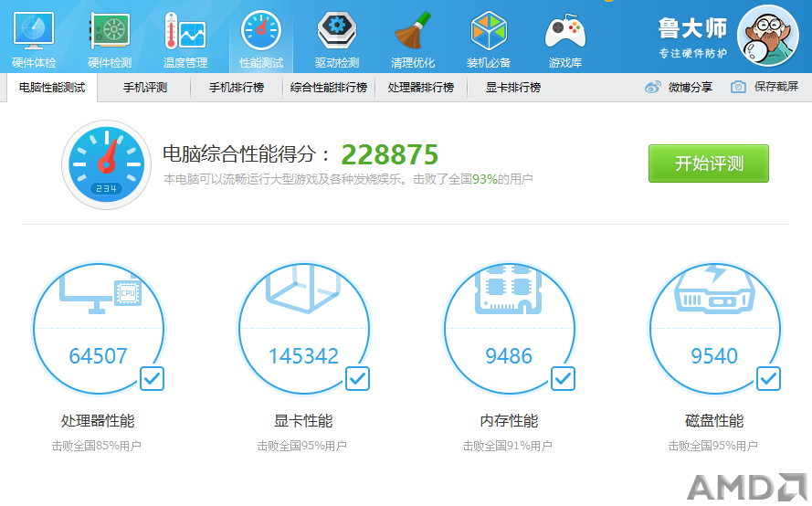Click 专注硬件防护 slogan text

pos(693,53)
